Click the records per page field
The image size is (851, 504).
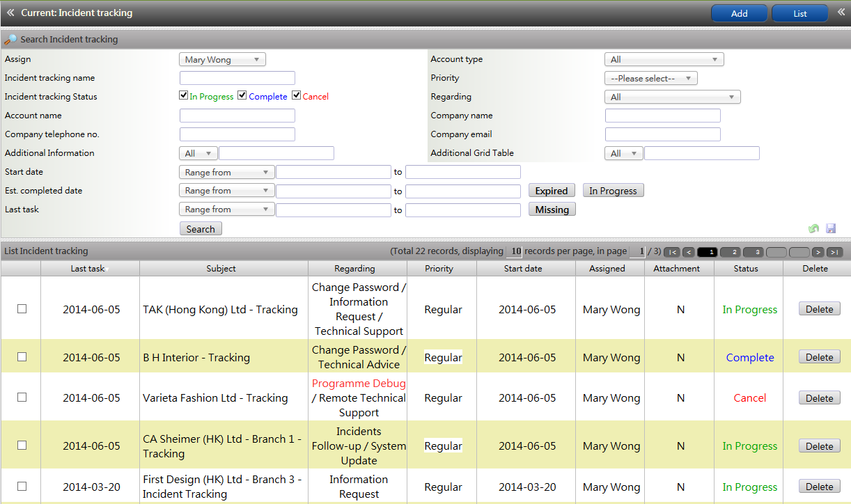coord(514,251)
